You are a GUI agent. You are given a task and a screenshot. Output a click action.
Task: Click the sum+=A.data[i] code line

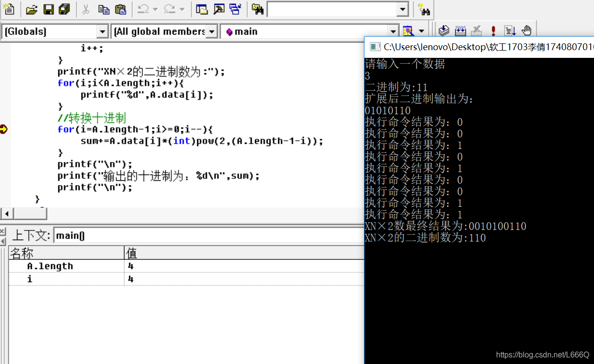click(x=202, y=141)
